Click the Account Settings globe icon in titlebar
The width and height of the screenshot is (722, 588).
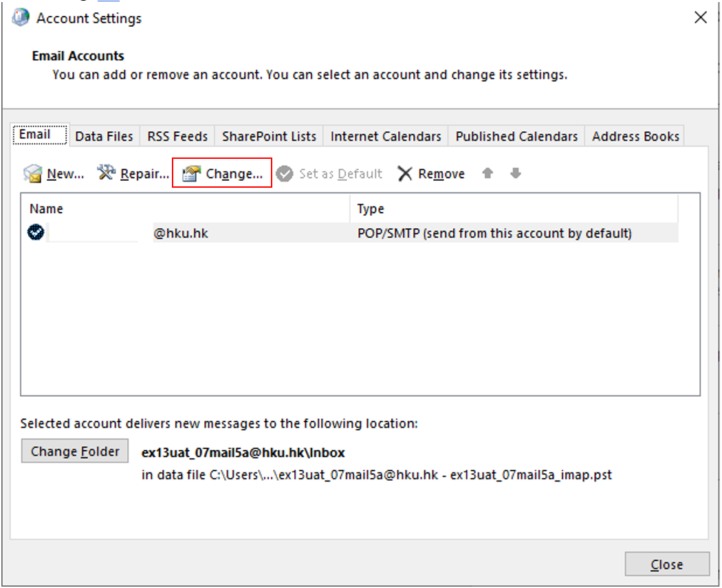point(21,17)
